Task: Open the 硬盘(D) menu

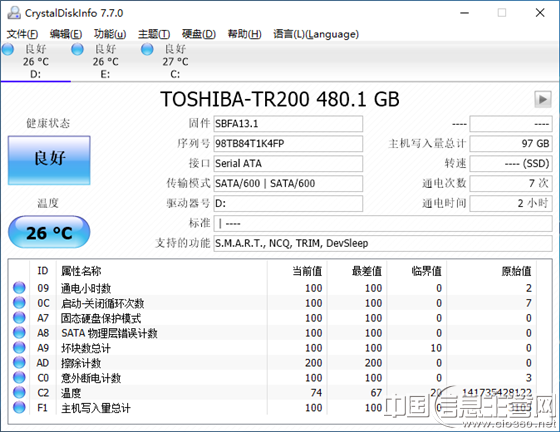Action: click(199, 34)
